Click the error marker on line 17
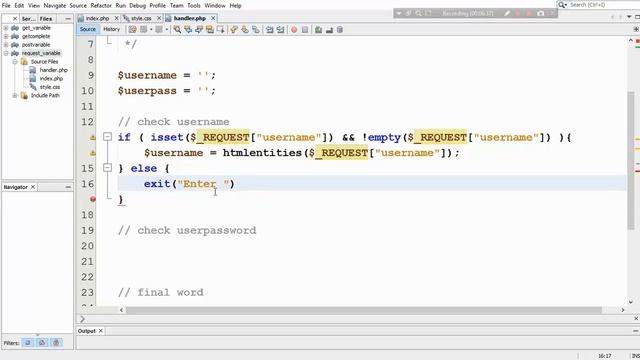Screen dimensions: 640x360 pos(93,199)
